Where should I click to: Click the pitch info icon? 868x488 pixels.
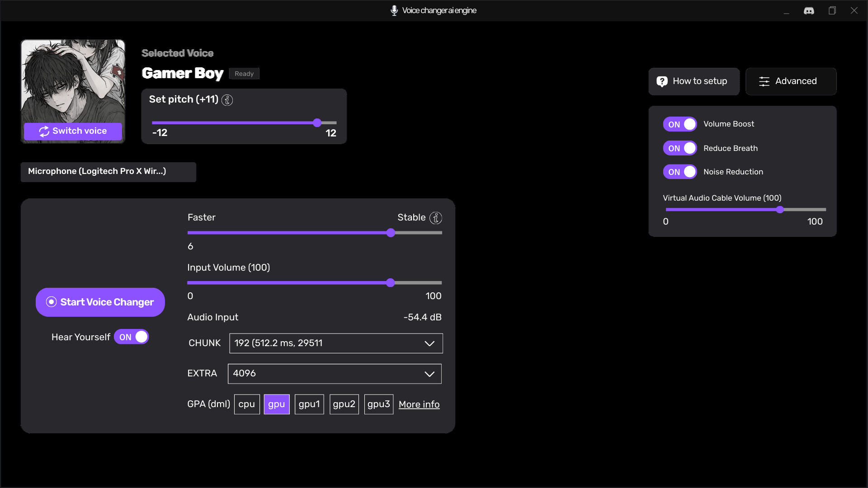click(227, 100)
